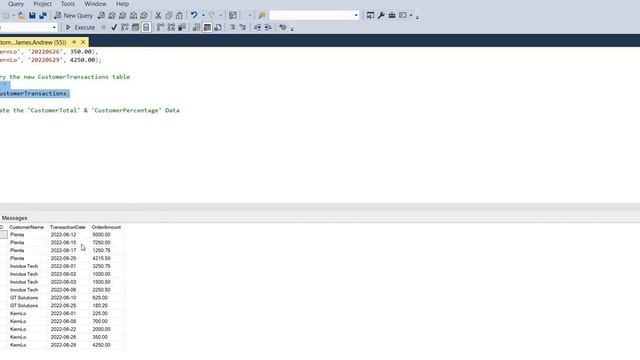
Task: Select the TransactionDate column header
Action: point(68,227)
